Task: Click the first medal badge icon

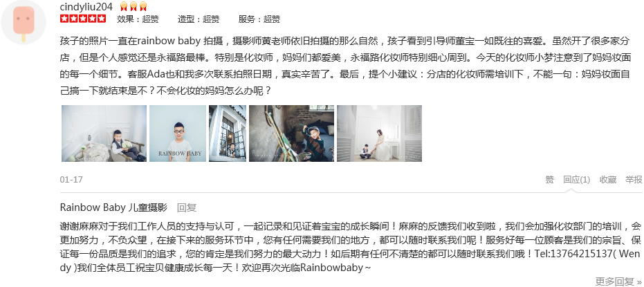Action: click(124, 7)
